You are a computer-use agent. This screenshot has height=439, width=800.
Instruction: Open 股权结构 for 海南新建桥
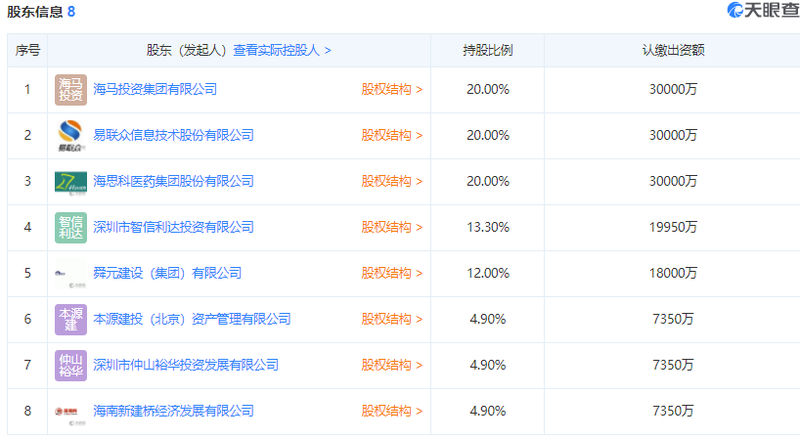pos(392,411)
